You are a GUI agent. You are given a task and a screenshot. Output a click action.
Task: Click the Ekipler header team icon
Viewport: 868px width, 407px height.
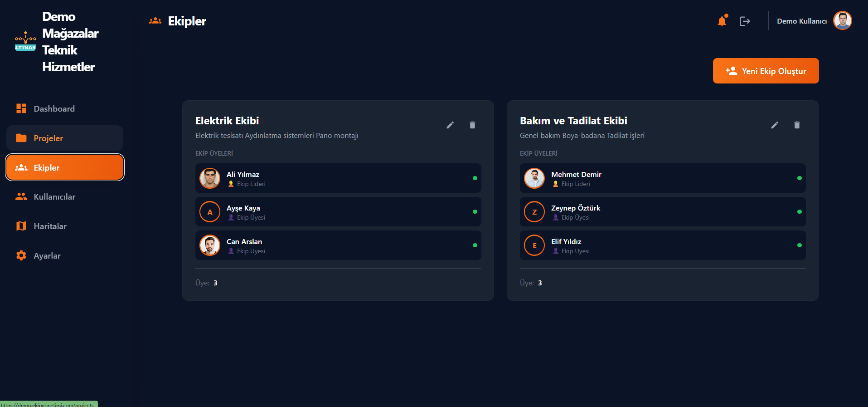point(155,21)
